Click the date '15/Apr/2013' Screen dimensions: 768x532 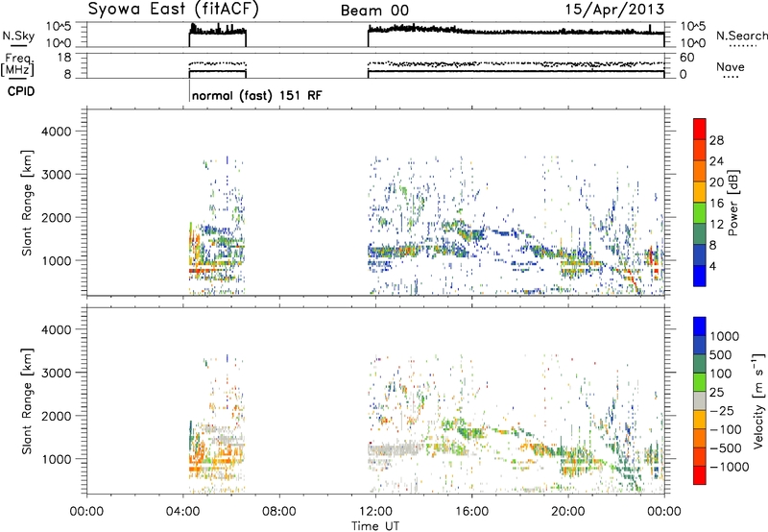point(615,10)
